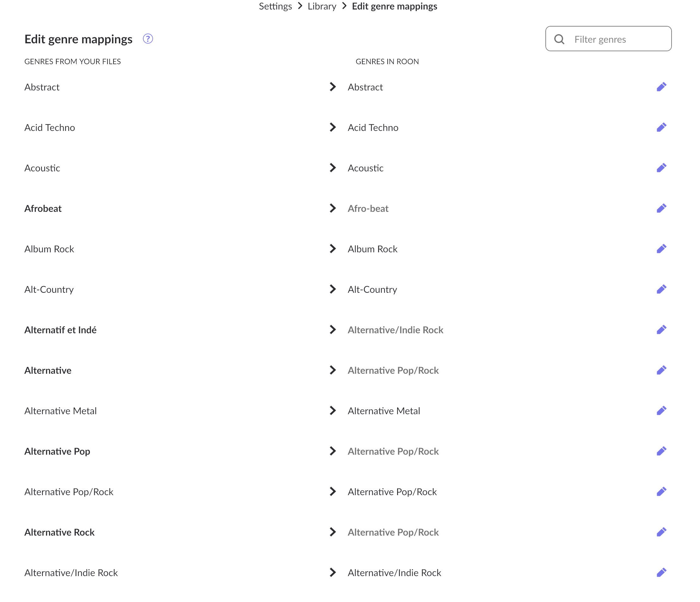This screenshot has height=602, width=700.
Task: Edit mapping for Alternative Rock row
Action: pos(661,532)
